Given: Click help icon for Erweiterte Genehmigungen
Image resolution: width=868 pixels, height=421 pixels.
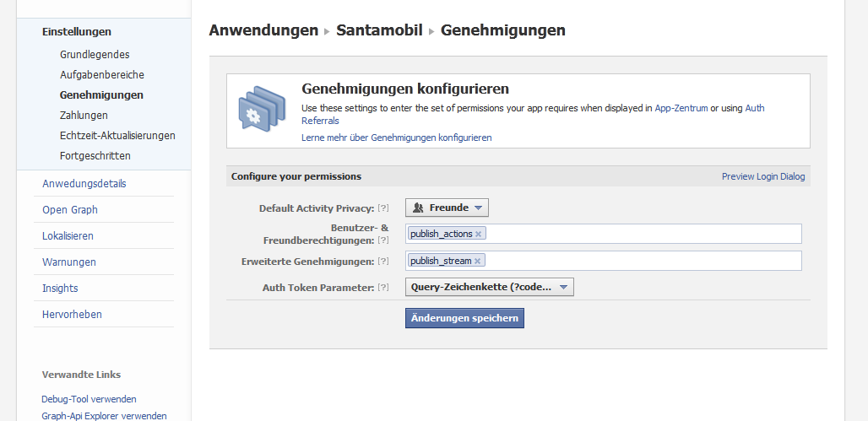Looking at the screenshot, I should tap(383, 262).
